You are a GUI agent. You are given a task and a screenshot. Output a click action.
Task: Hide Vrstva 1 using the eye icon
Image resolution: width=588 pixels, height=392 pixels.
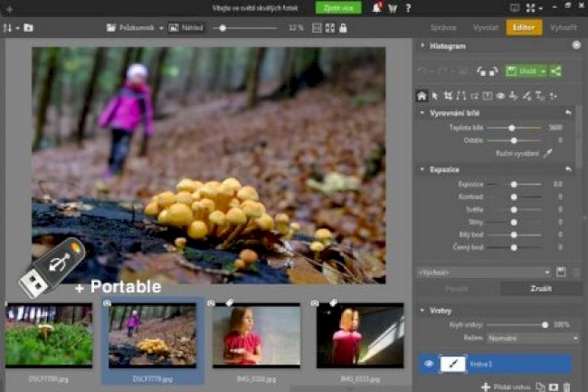(430, 363)
